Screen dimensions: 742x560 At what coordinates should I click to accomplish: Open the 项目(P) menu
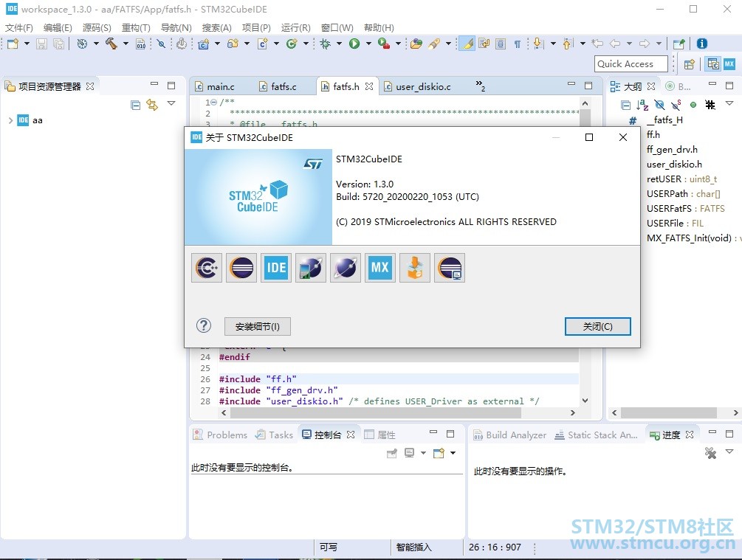256,28
